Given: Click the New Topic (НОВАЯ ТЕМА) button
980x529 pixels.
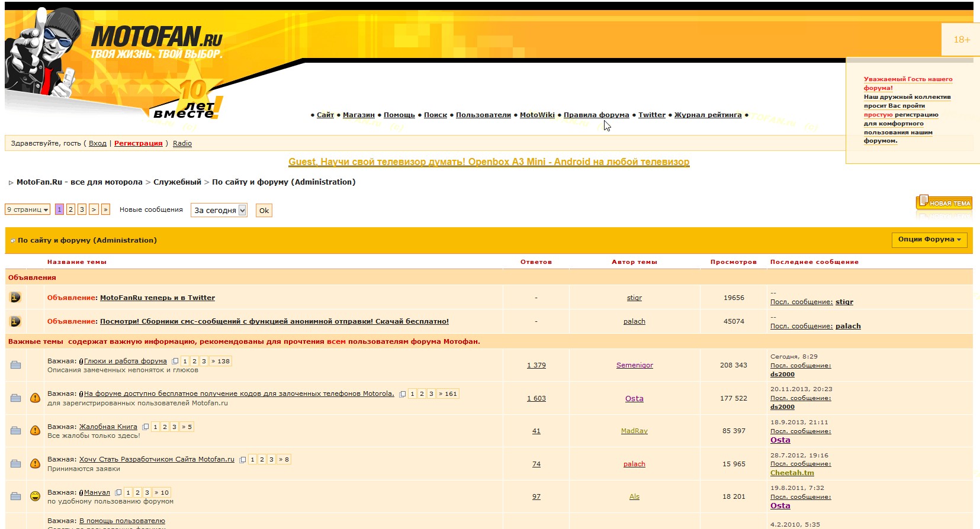Looking at the screenshot, I should 944,203.
